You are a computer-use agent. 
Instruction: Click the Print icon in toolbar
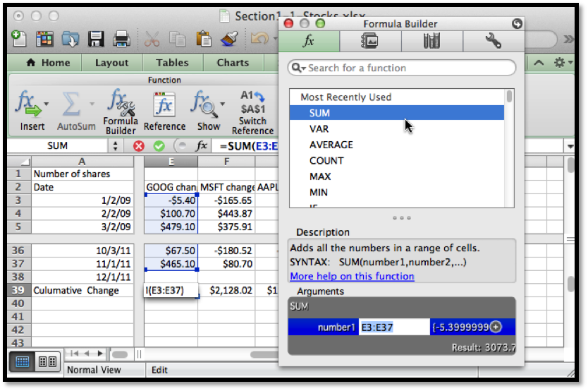pyautogui.click(x=121, y=38)
